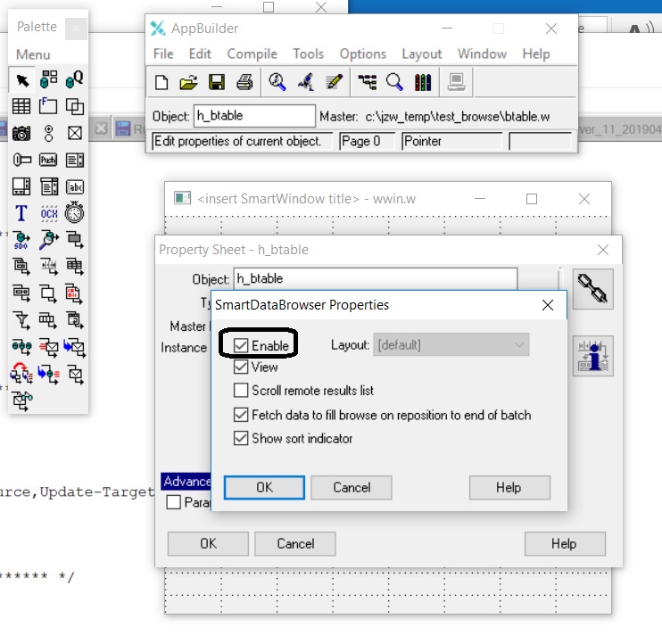Toggle the Para checkbox in Property Sheet
662x644 pixels.
coord(173,502)
